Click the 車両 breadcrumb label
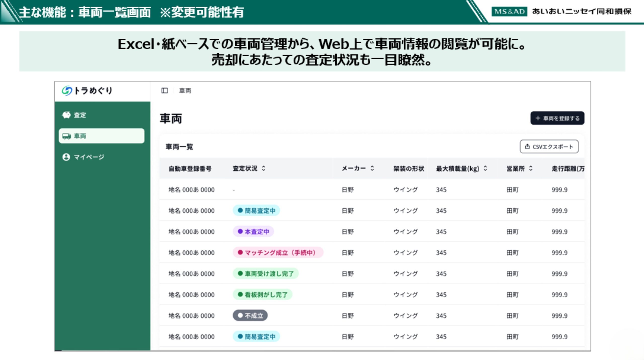Screen dimensions: 644x360 click(x=185, y=91)
